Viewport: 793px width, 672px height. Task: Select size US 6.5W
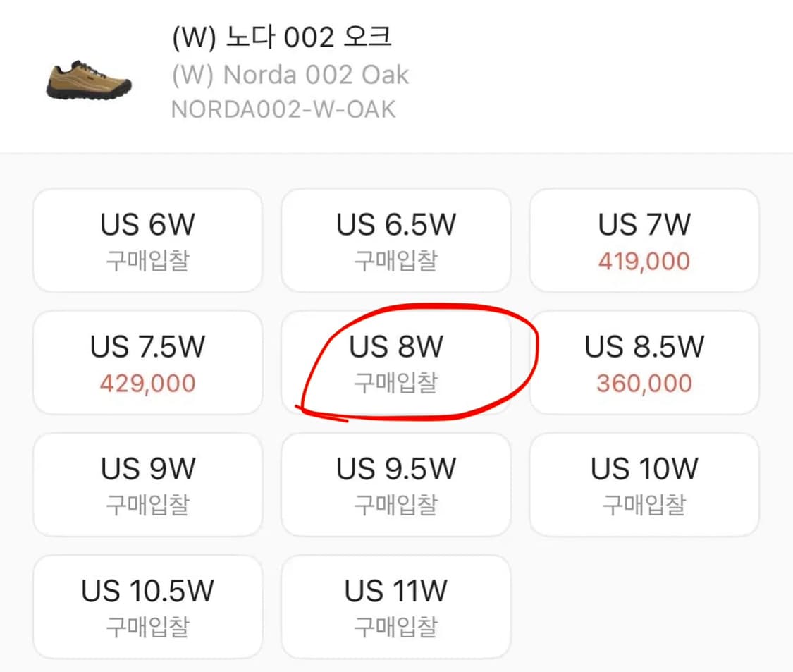(396, 240)
